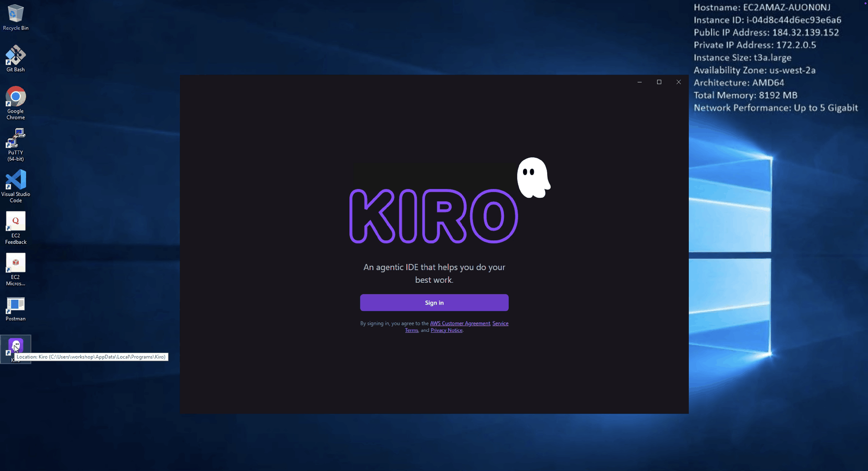
Task: Select the EC2 Micros... desktop shortcut
Action: [16, 270]
